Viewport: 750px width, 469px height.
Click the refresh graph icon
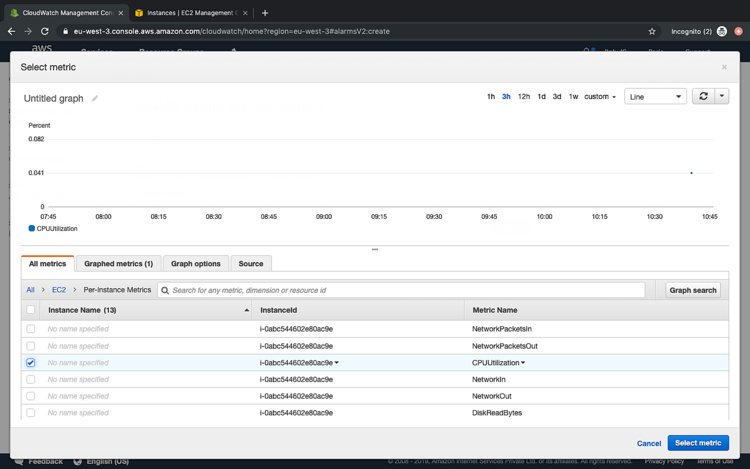coord(703,97)
